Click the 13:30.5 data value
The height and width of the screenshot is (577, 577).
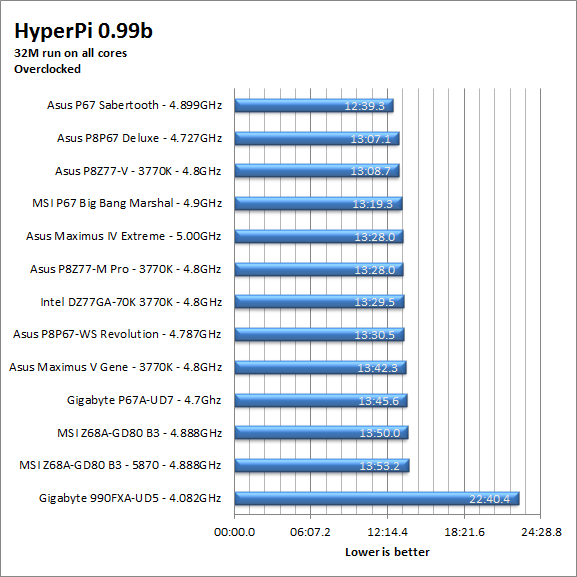(375, 335)
